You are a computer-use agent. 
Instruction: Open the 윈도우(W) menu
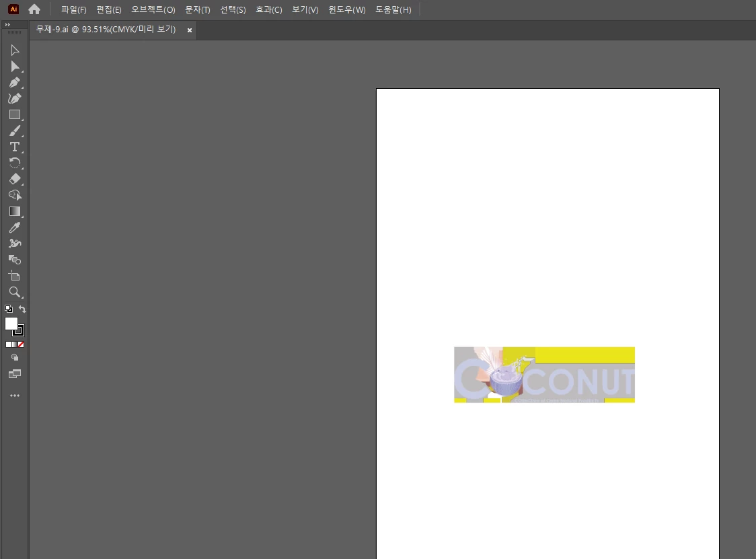tap(347, 9)
